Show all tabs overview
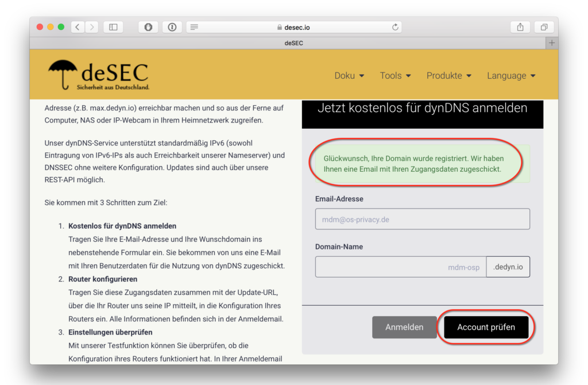Viewport: 588px width, 385px height. (544, 27)
